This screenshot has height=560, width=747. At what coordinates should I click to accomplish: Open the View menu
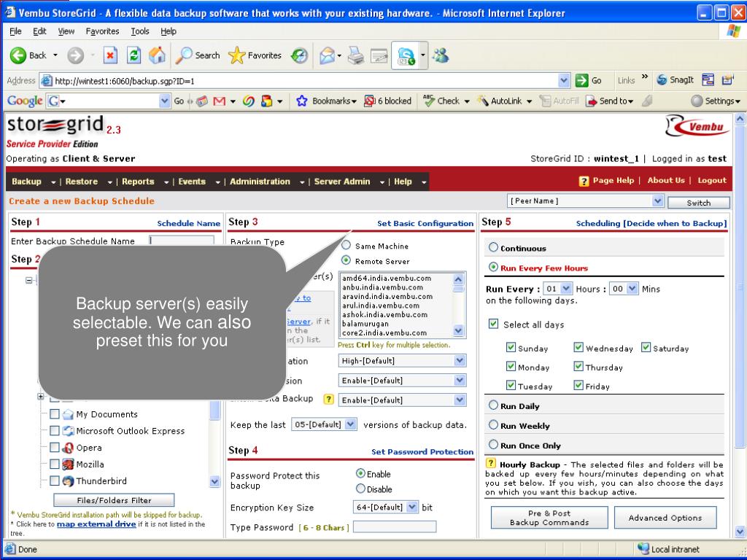66,31
